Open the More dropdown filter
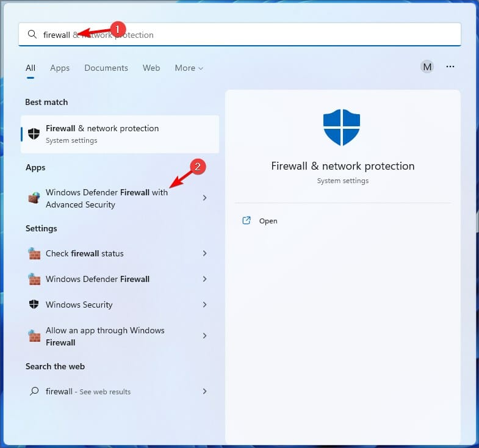Viewport: 479px width, 448px height. point(189,68)
